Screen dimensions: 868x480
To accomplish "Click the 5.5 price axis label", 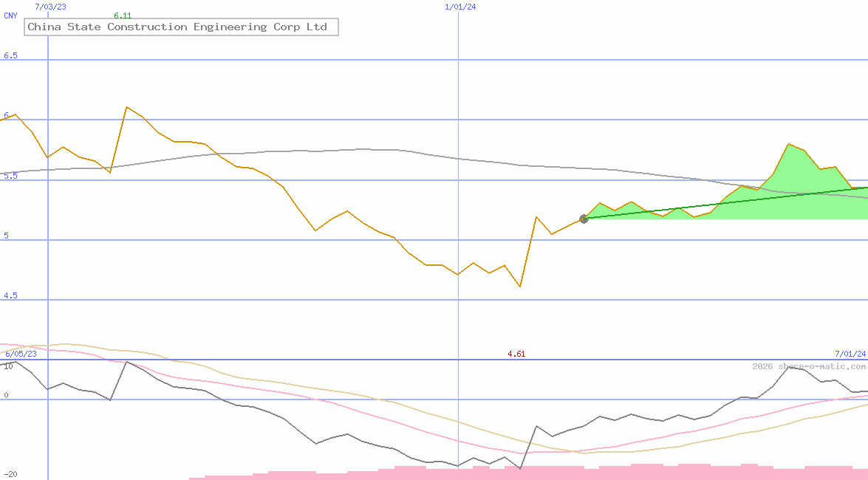I will click(10, 176).
